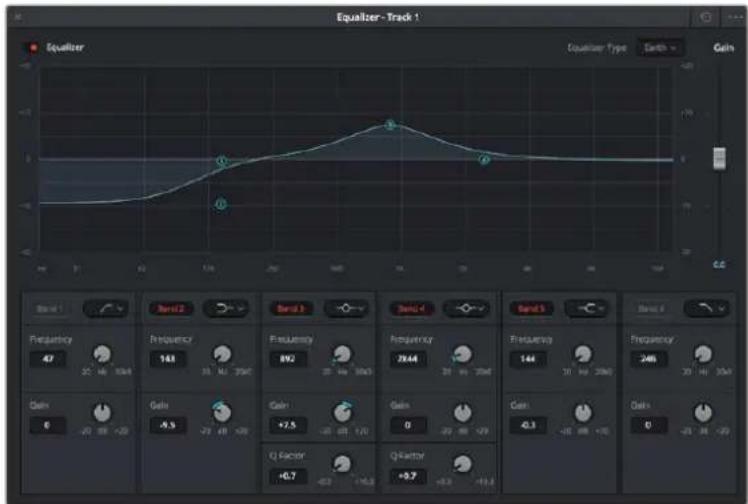Open Band 4 bell filter shape dropdown
Screen dimensions: 748x504
pyautogui.click(x=467, y=309)
